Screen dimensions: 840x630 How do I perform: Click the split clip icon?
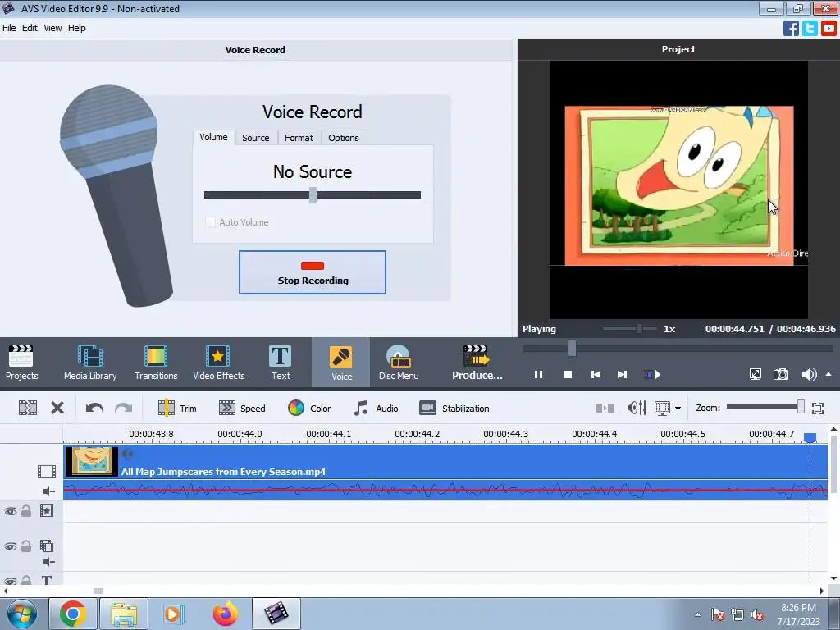(28, 409)
